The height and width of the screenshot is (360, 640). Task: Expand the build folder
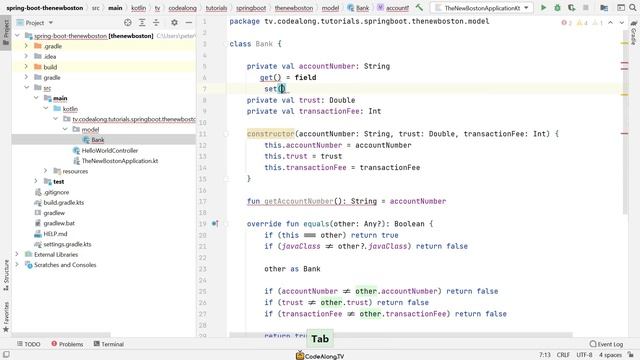click(27, 67)
